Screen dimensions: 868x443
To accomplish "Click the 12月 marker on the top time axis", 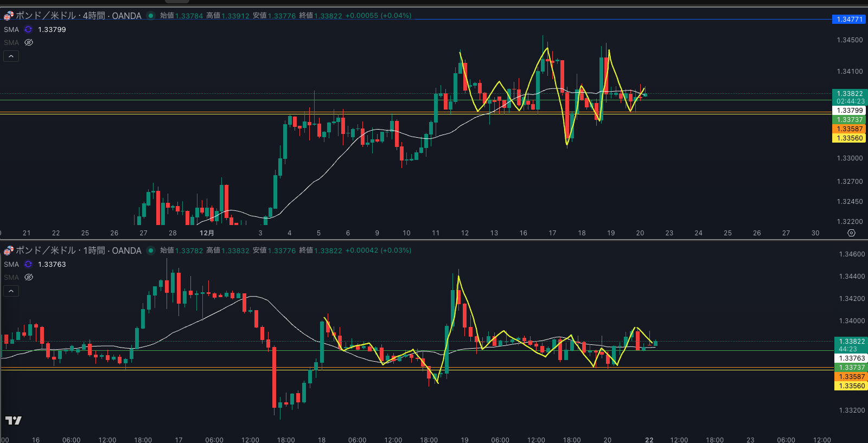I will pyautogui.click(x=207, y=233).
